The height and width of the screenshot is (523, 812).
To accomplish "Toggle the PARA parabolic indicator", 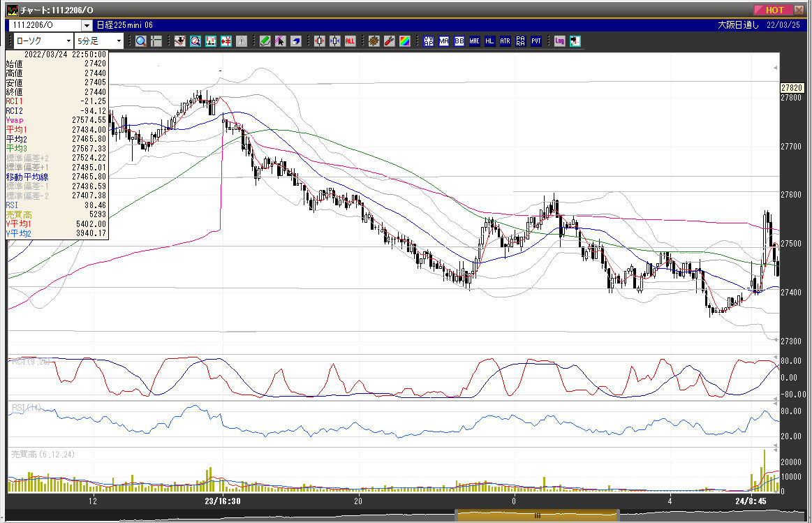I will pyautogui.click(x=520, y=41).
